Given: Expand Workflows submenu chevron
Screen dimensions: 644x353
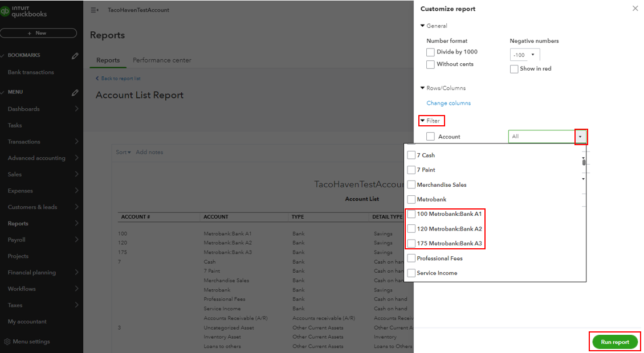Looking at the screenshot, I should point(76,289).
